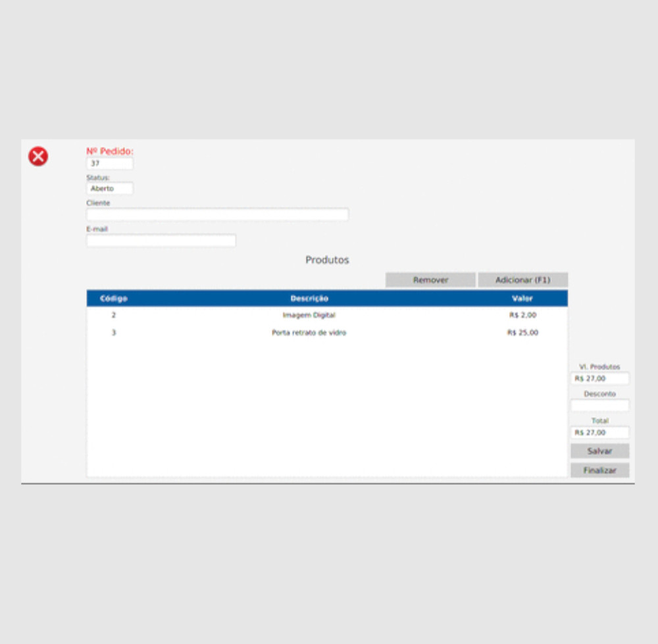Click the Vl. Produtos field

click(599, 379)
